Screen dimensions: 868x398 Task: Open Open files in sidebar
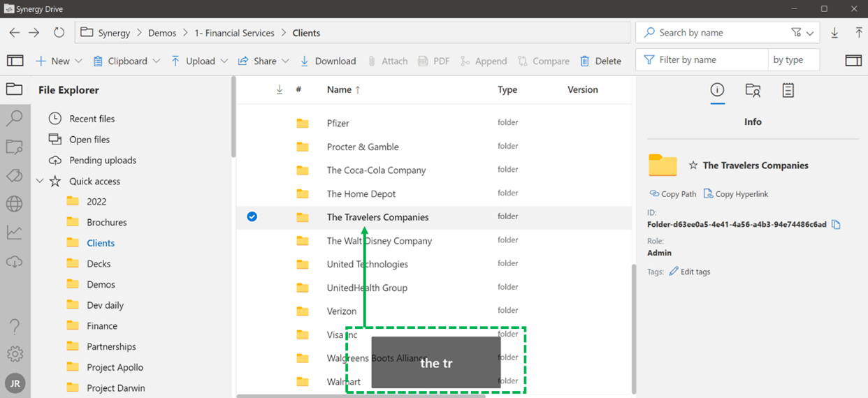tap(80, 140)
